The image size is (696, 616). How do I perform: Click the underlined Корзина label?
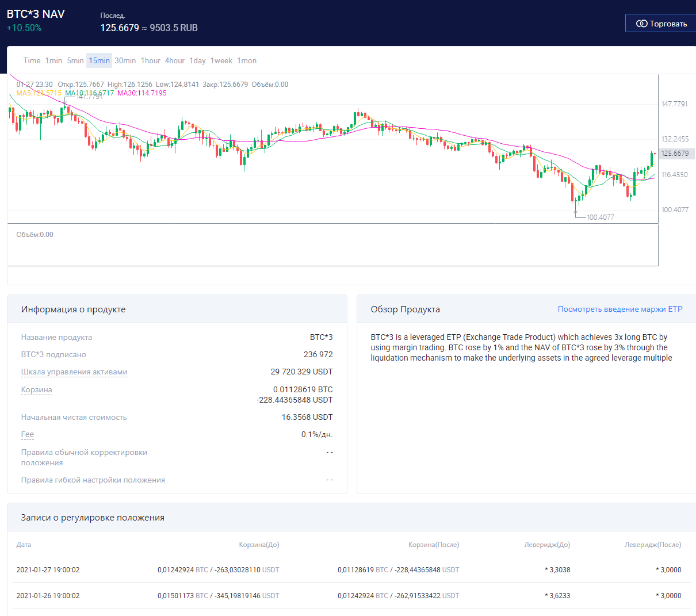pyautogui.click(x=36, y=390)
